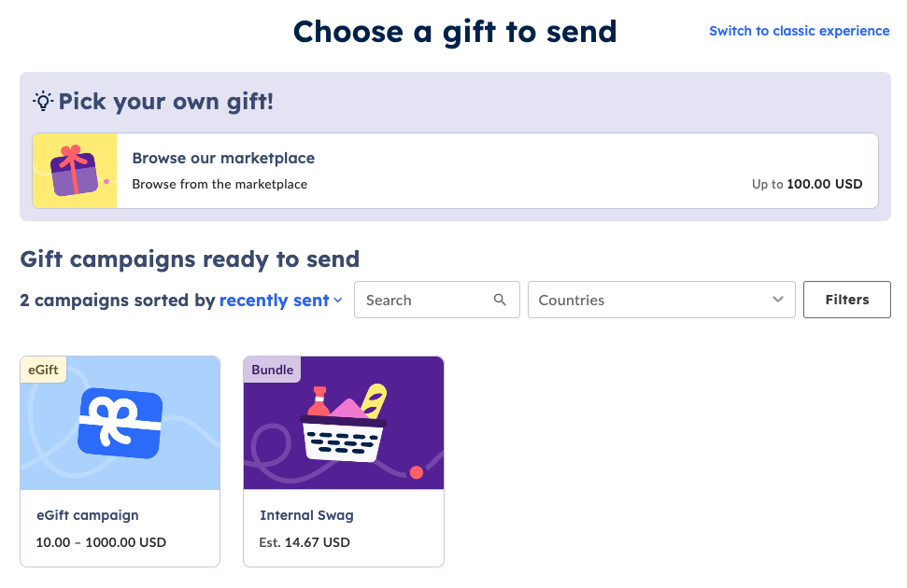Click the lightbulb icon beside Pick your own gift

click(43, 101)
